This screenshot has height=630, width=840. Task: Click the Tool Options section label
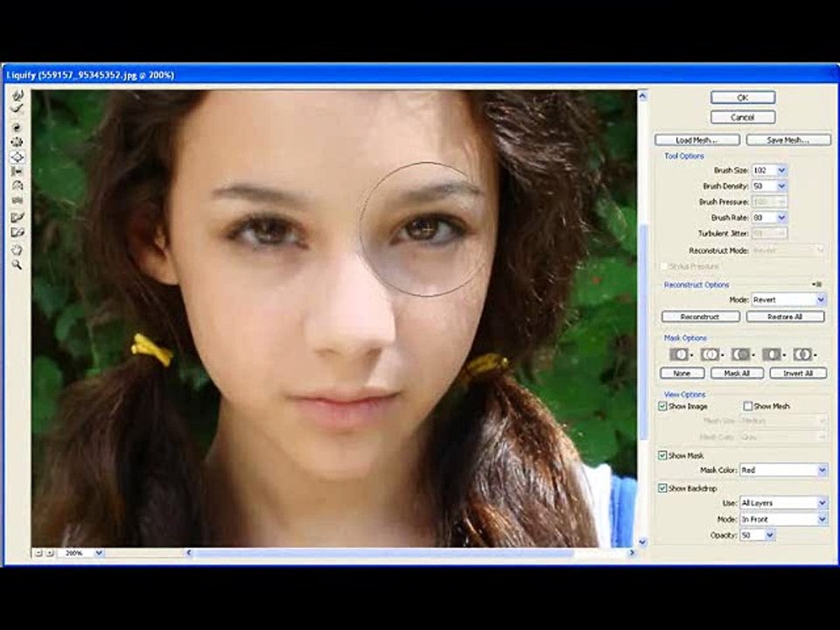click(684, 156)
